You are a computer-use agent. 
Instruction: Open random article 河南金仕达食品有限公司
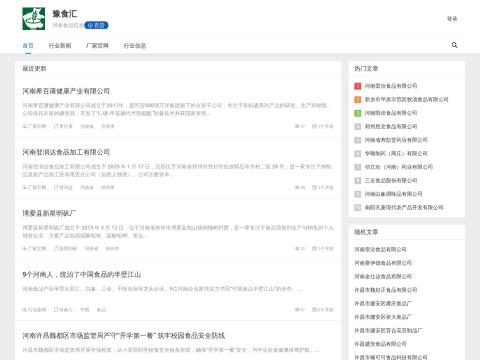pos(383,276)
